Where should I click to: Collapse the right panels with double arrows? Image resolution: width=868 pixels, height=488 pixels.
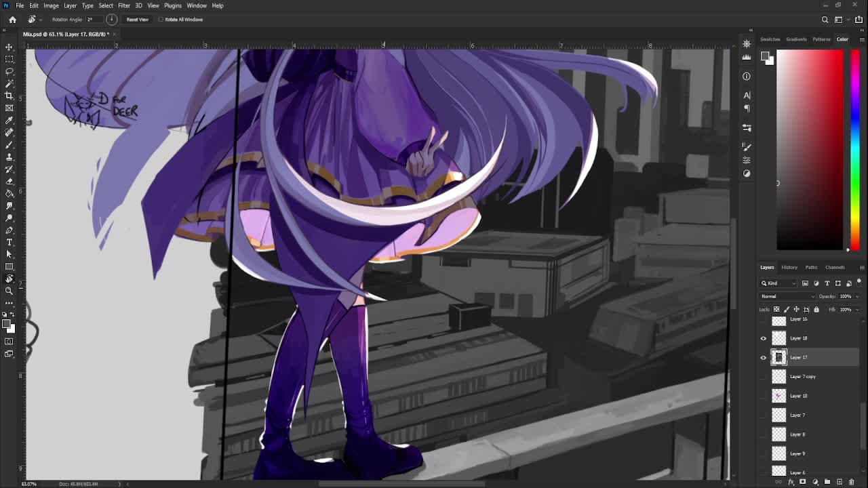click(861, 30)
